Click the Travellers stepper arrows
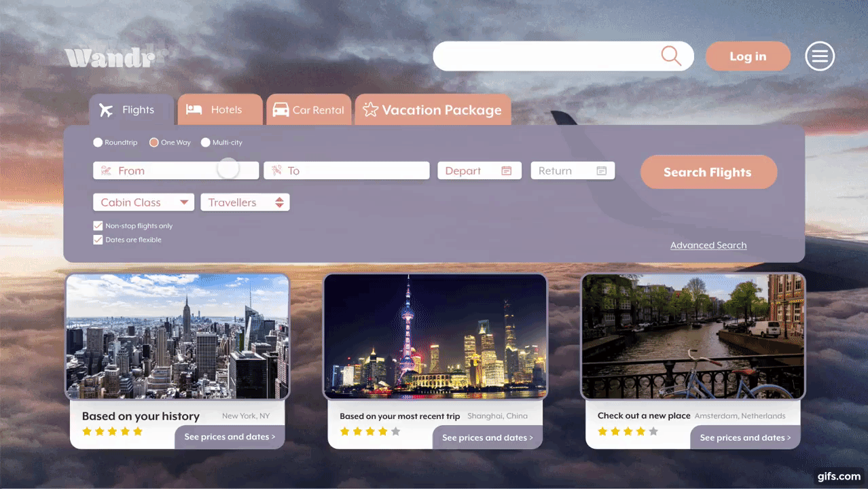Viewport: 868px width, 489px height. tap(279, 202)
